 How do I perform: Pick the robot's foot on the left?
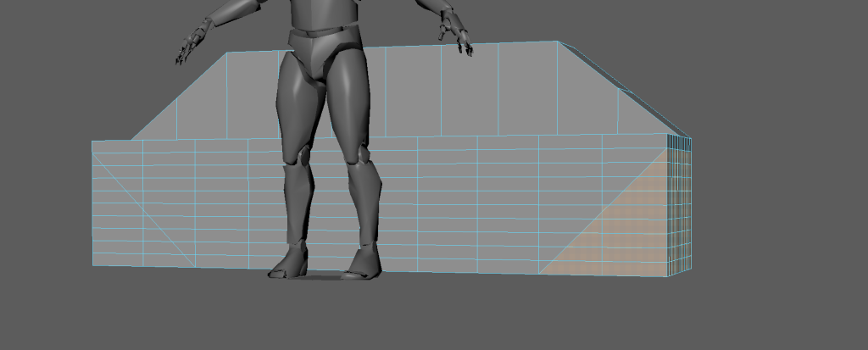[291, 262]
